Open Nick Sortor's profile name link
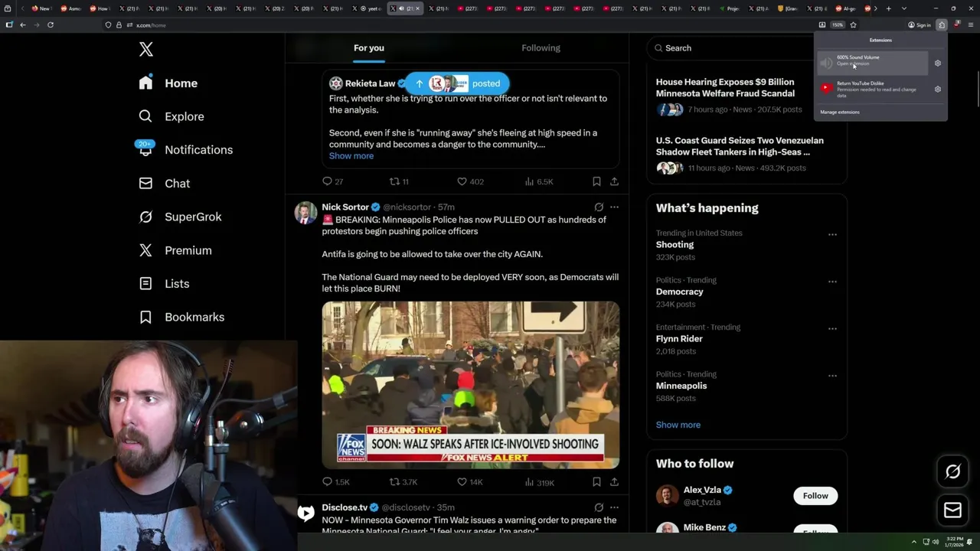 coord(345,207)
